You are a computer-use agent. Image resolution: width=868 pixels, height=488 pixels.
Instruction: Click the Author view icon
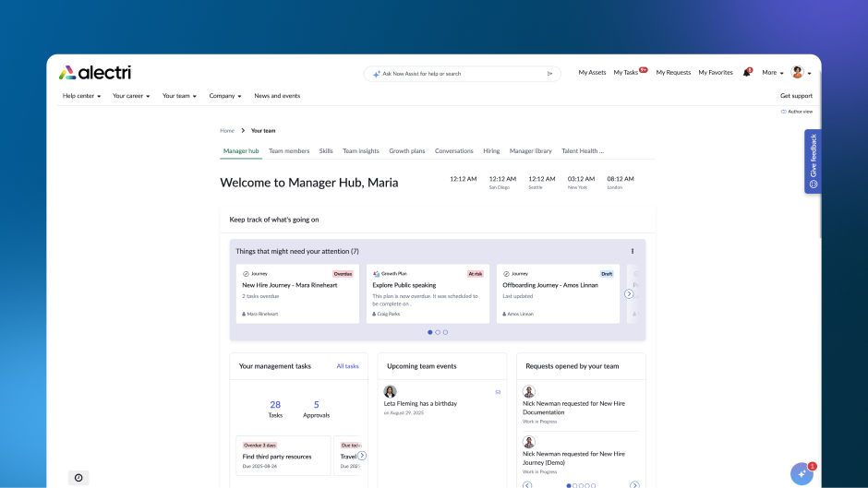(783, 112)
